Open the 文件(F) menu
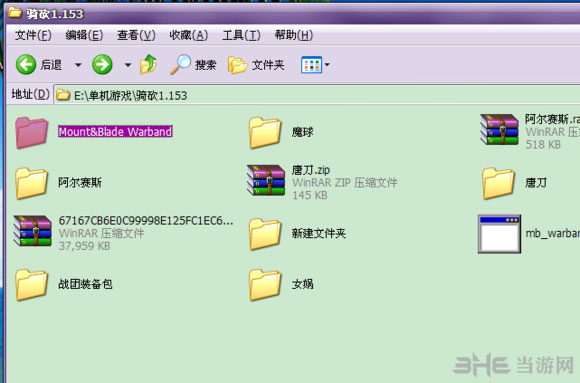Screen dimensions: 580x383 (33, 36)
